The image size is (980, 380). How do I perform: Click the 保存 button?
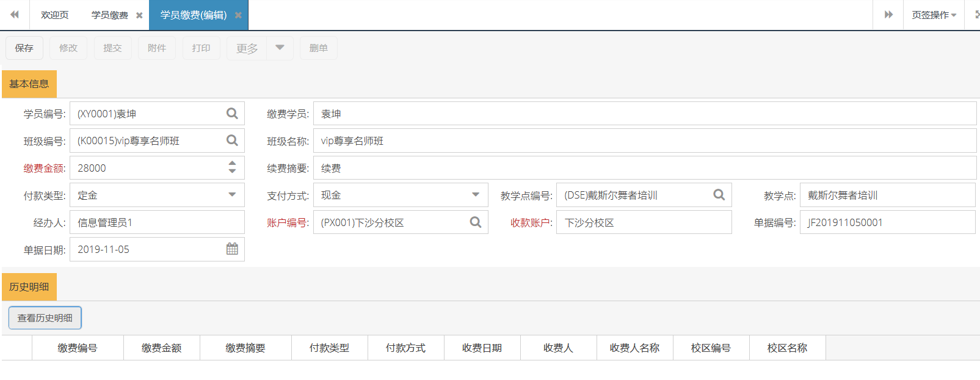click(24, 48)
